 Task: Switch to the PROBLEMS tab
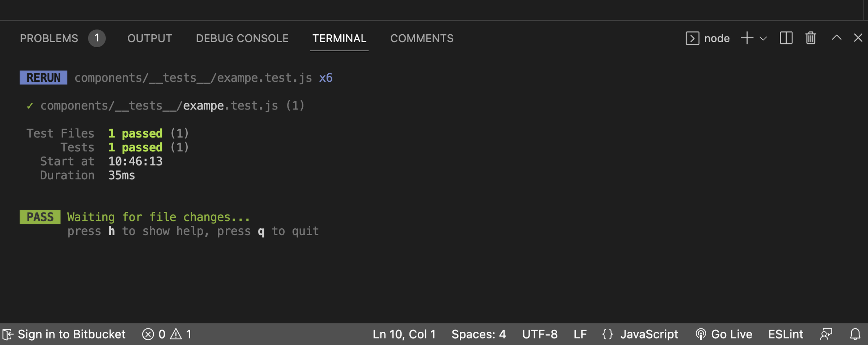pos(49,38)
